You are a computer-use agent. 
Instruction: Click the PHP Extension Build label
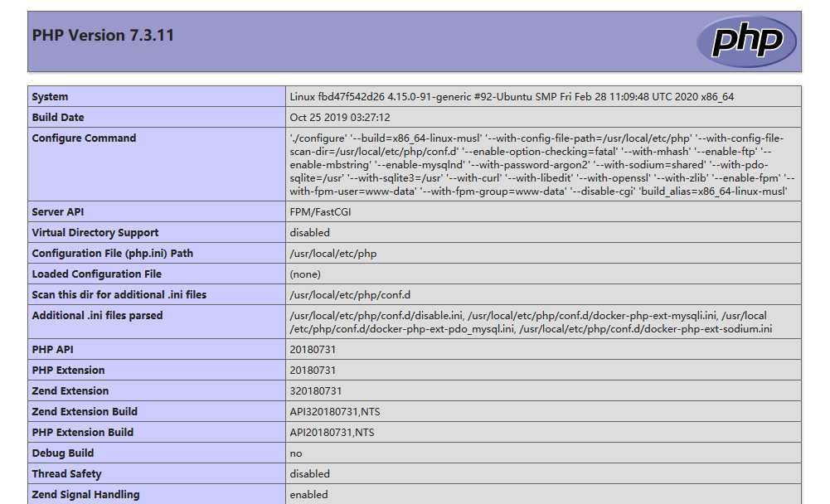click(x=83, y=432)
